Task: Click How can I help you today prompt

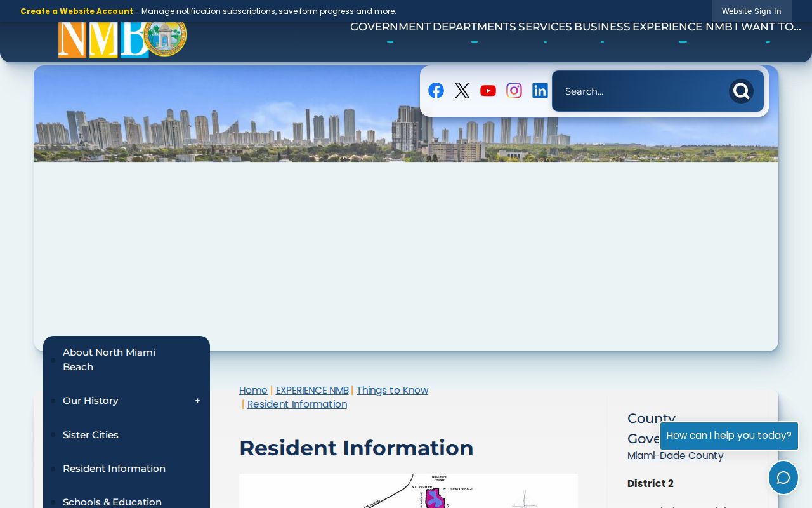Action: [x=729, y=436]
